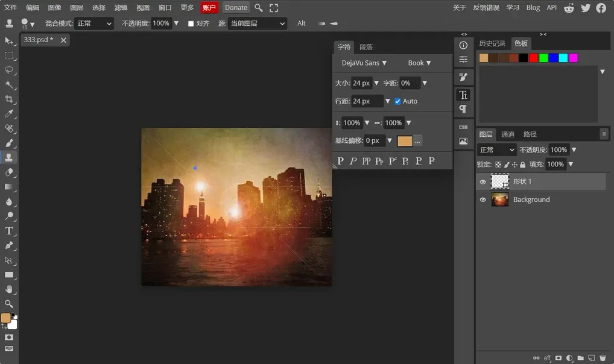Open the 源 source dropdown
The width and height of the screenshot is (614, 364).
coord(258,24)
